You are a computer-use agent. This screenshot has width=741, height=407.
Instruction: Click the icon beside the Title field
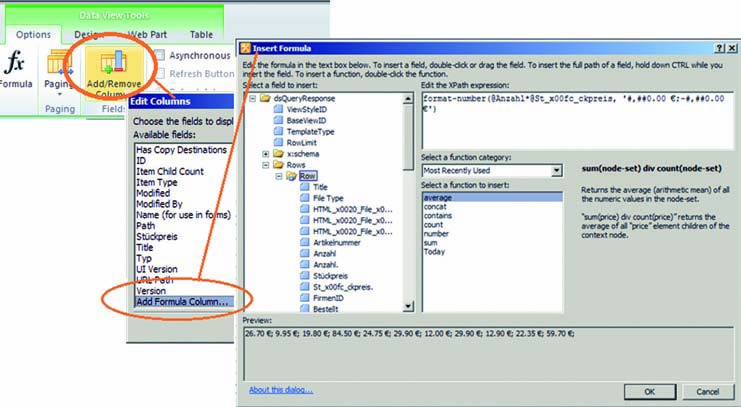[x=305, y=187]
